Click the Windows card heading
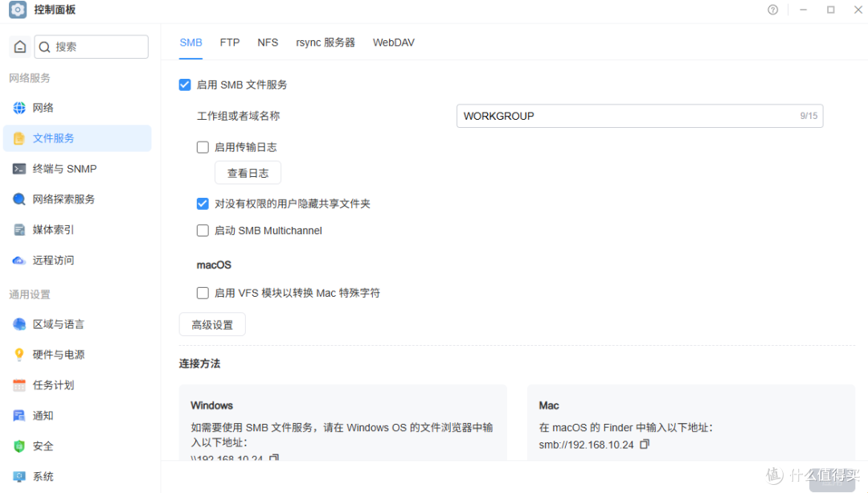 click(x=211, y=405)
